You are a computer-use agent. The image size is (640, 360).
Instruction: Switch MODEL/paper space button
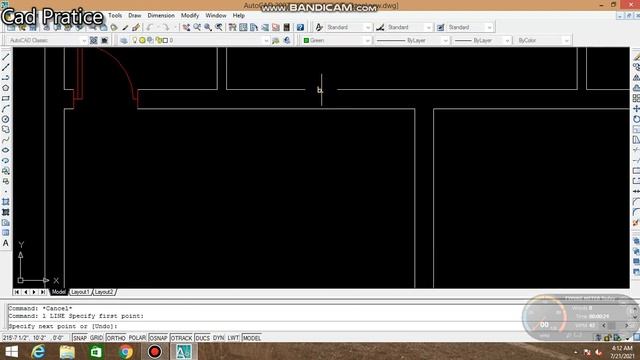[251, 338]
